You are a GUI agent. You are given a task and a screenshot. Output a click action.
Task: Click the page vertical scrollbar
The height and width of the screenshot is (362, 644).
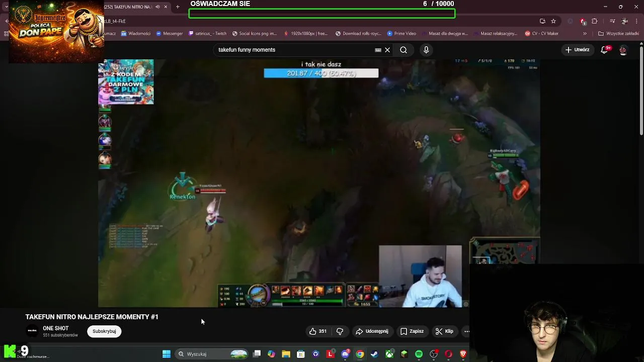click(641, 90)
